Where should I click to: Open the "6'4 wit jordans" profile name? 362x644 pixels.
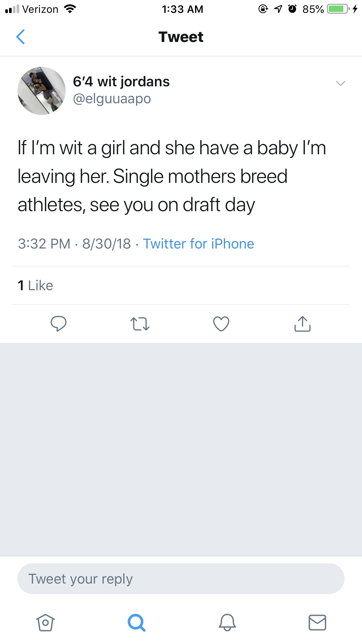(121, 81)
